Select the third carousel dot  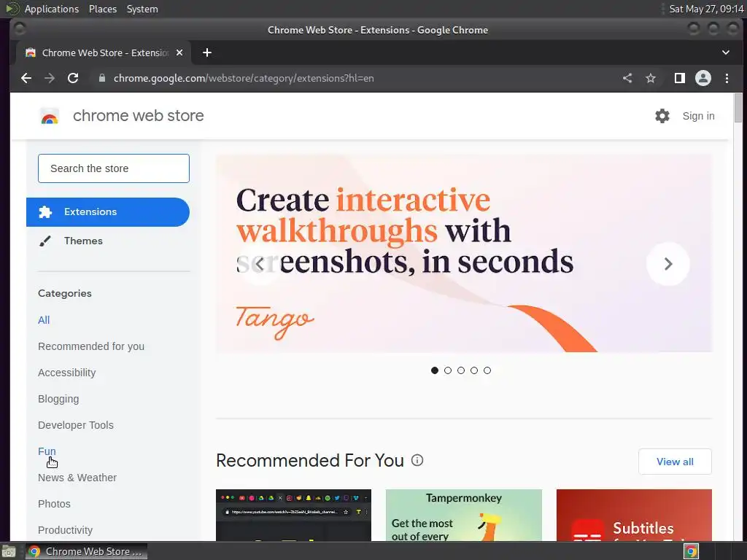[461, 370]
